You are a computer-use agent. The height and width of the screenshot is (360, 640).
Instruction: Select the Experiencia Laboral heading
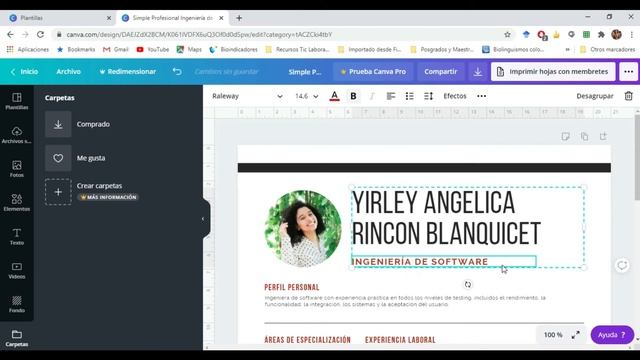(400, 340)
